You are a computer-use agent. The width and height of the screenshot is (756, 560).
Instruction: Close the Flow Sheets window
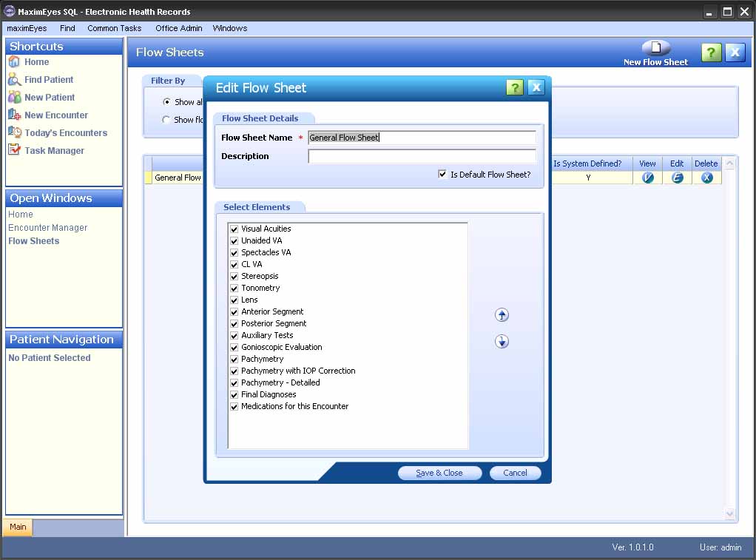735,52
